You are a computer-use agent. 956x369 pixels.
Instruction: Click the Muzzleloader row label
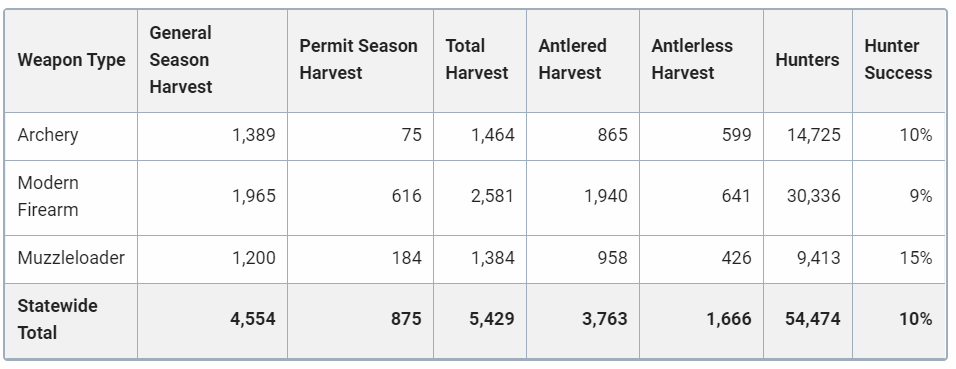pyautogui.click(x=71, y=258)
